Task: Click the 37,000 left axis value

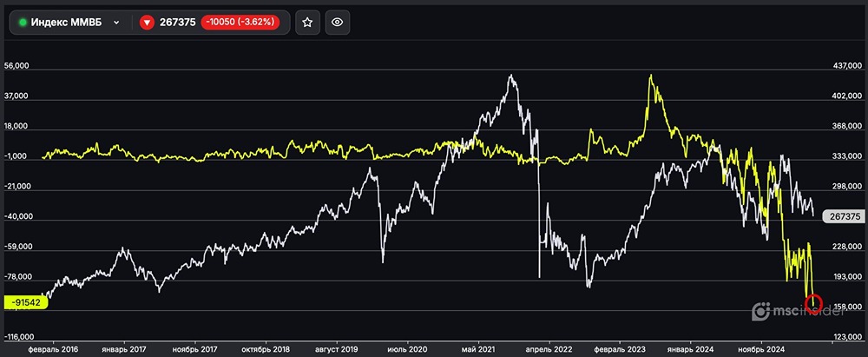Action: click(x=16, y=96)
